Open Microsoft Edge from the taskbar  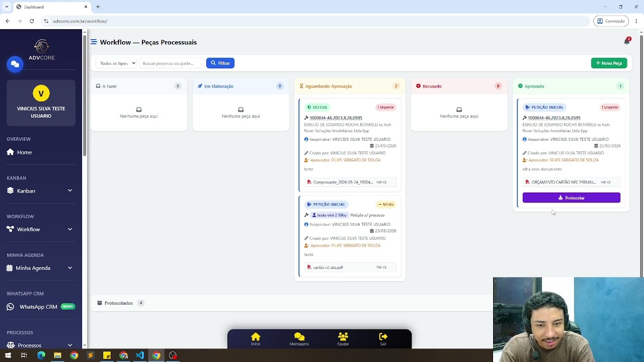[41, 355]
